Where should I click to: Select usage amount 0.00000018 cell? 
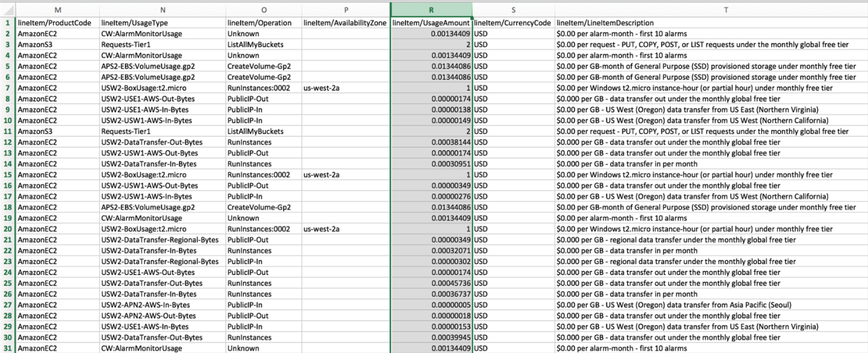pyautogui.click(x=431, y=315)
